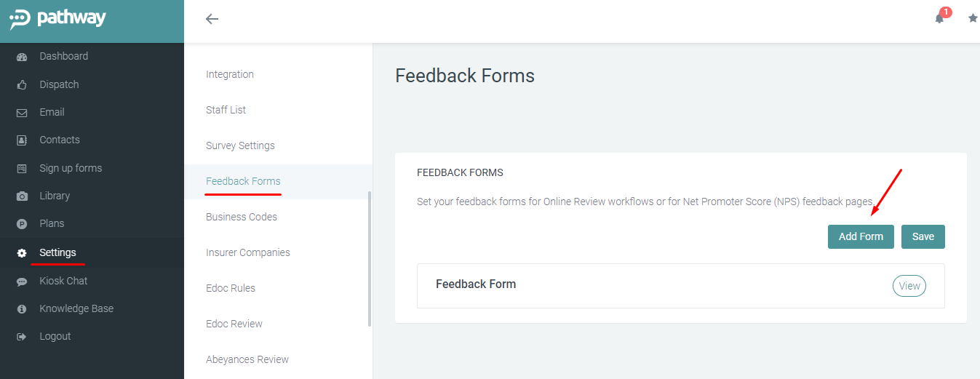Viewport: 980px width, 379px height.
Task: Click the Add Form button
Action: click(861, 236)
